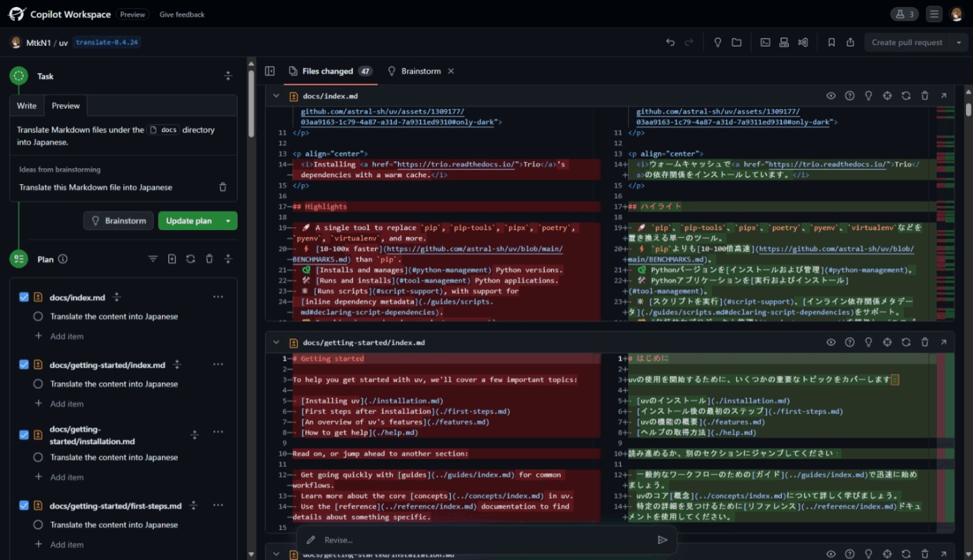Screen dimensions: 973x560
Task: Collapse the Plan section
Action: pyautogui.click(x=227, y=259)
